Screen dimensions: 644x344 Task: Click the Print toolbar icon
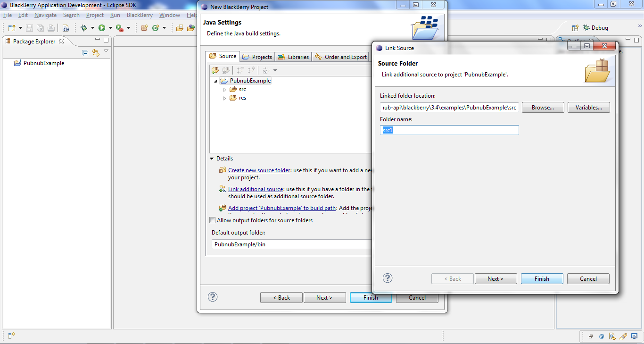click(50, 27)
